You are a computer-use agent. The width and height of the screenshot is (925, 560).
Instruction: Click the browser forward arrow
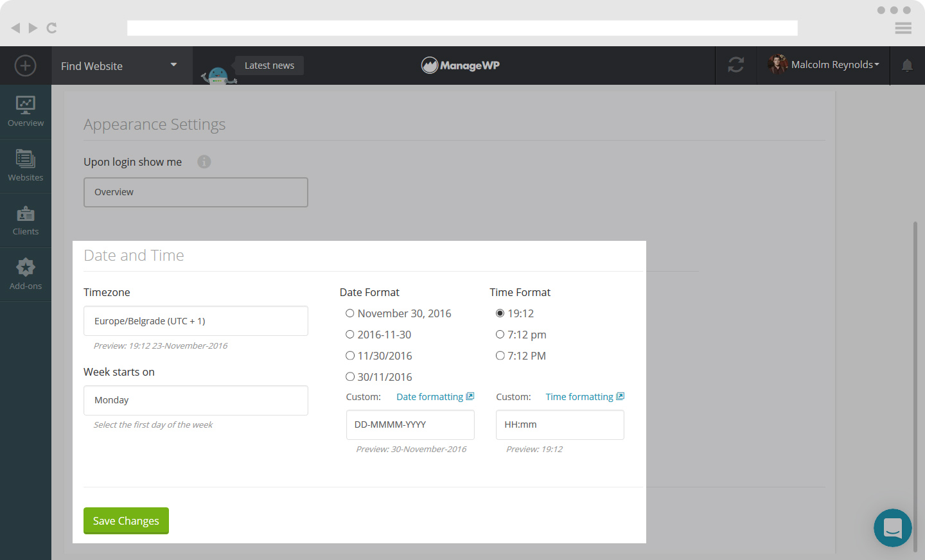click(x=33, y=28)
